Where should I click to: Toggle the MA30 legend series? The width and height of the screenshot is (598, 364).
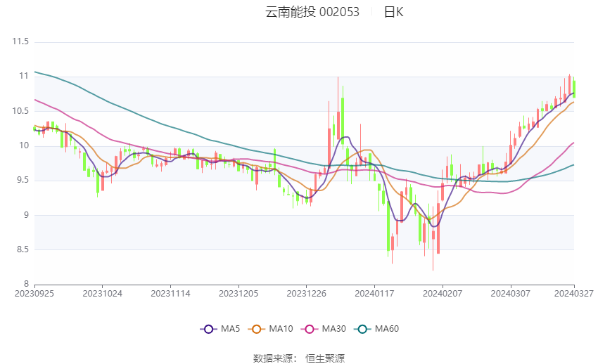point(324,329)
